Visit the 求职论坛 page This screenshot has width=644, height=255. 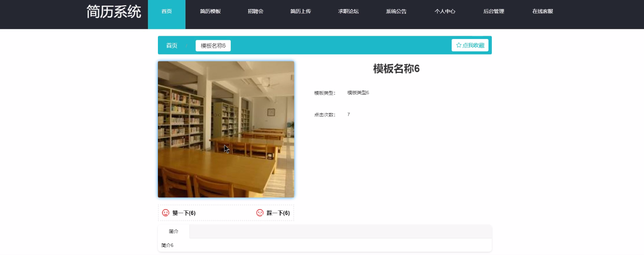coord(348,11)
